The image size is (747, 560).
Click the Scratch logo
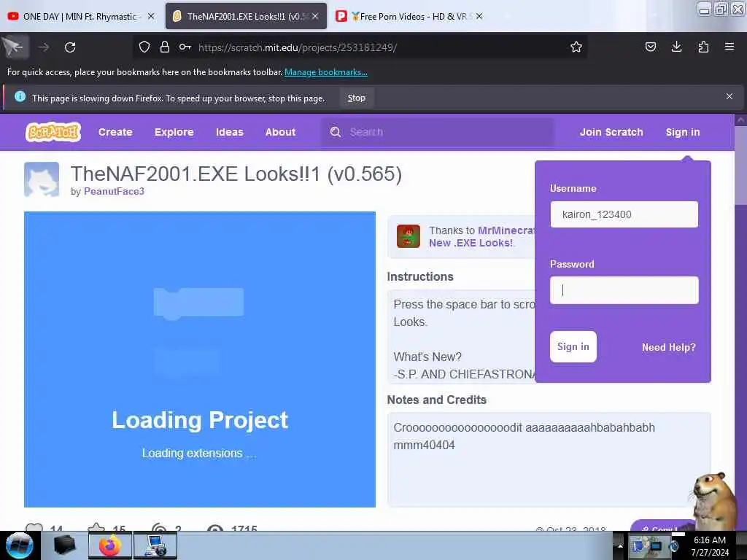(53, 132)
